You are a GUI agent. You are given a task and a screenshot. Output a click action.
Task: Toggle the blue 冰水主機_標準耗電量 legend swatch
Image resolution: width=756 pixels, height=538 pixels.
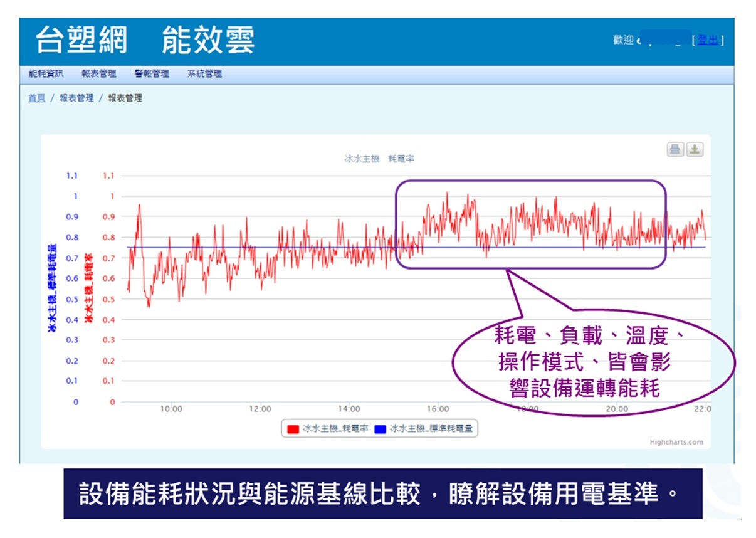[x=381, y=429]
